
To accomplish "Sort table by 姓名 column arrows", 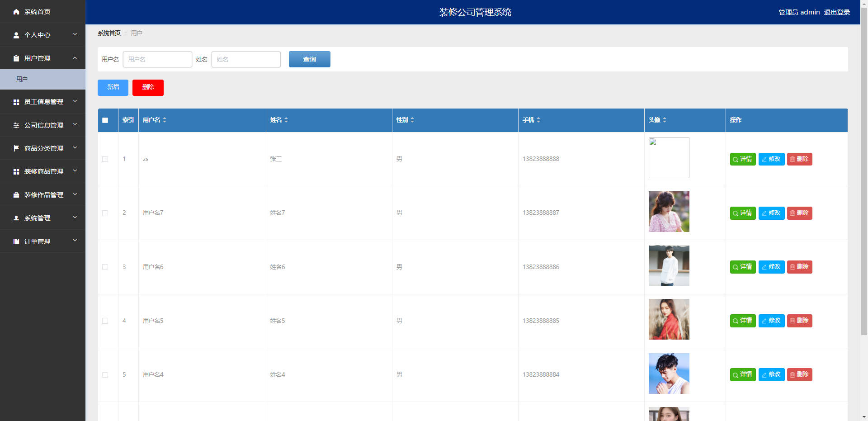I will coord(286,120).
